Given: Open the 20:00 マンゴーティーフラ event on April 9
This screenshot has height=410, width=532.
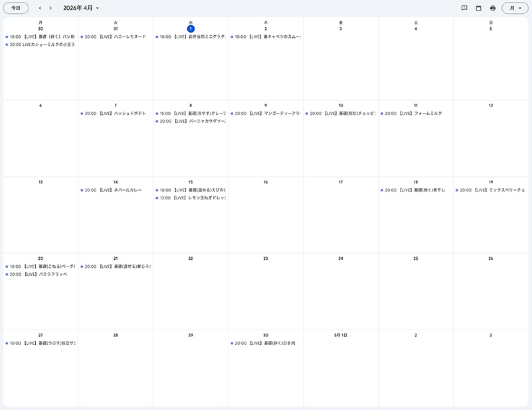Looking at the screenshot, I should [x=266, y=114].
